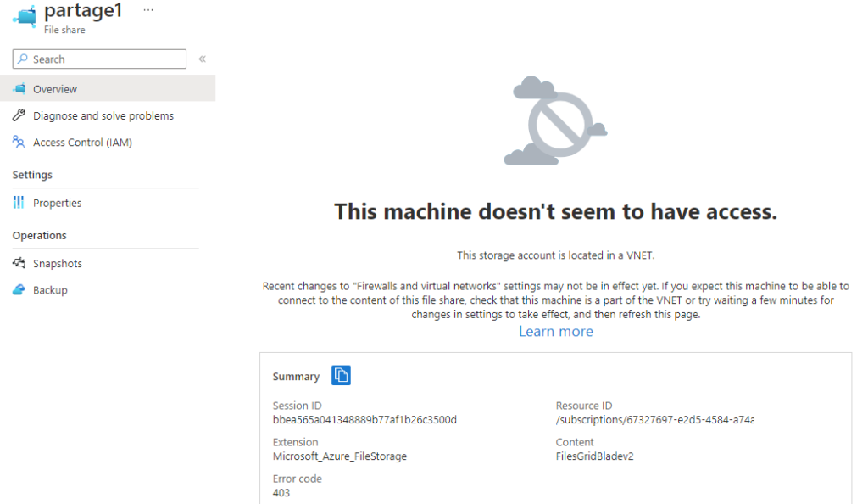
Task: Open the Snapshots page
Action: (x=58, y=264)
